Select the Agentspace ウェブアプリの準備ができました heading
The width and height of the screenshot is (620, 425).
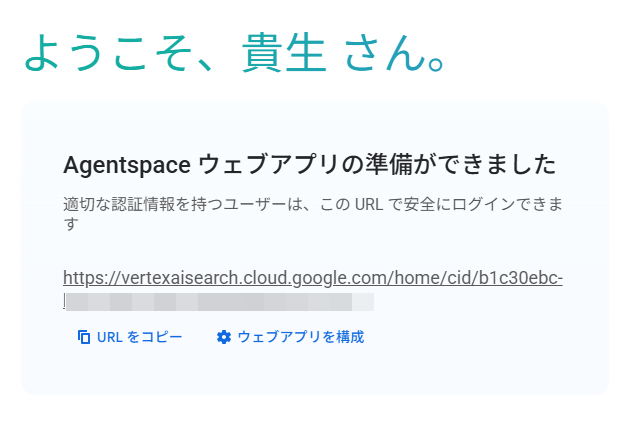point(308,164)
